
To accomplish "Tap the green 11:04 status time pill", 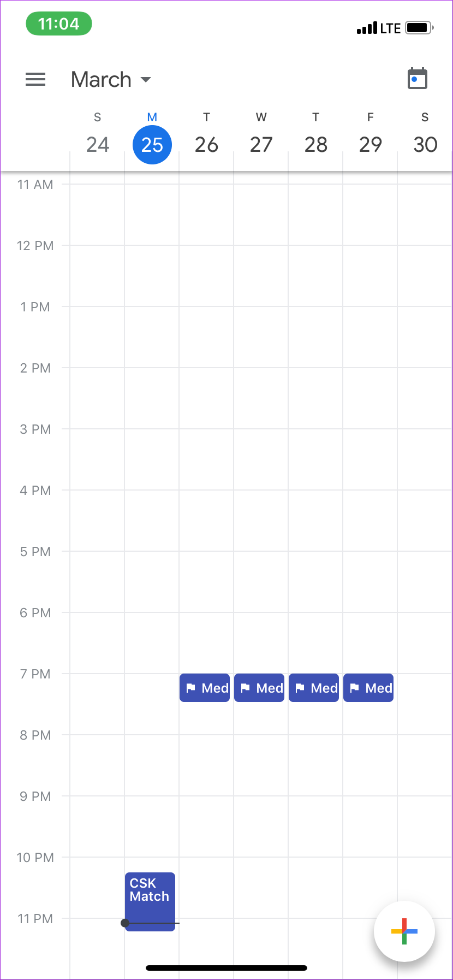I will [x=59, y=24].
